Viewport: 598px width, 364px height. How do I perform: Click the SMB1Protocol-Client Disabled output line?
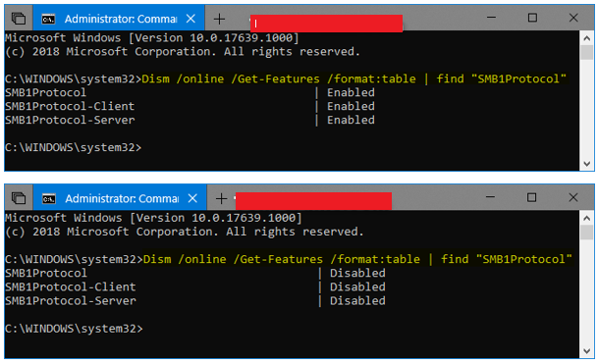coord(195,287)
